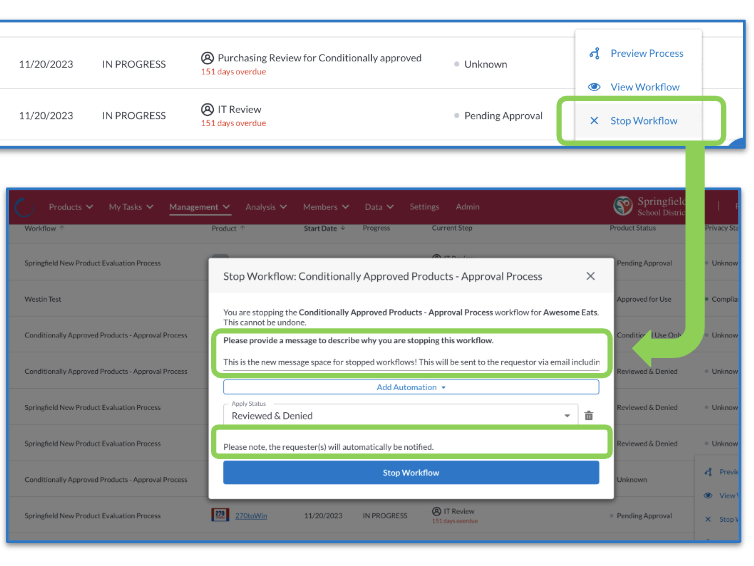Sort by Workflow column header
Image resolution: width=754 pixels, height=566 pixels.
click(44, 228)
